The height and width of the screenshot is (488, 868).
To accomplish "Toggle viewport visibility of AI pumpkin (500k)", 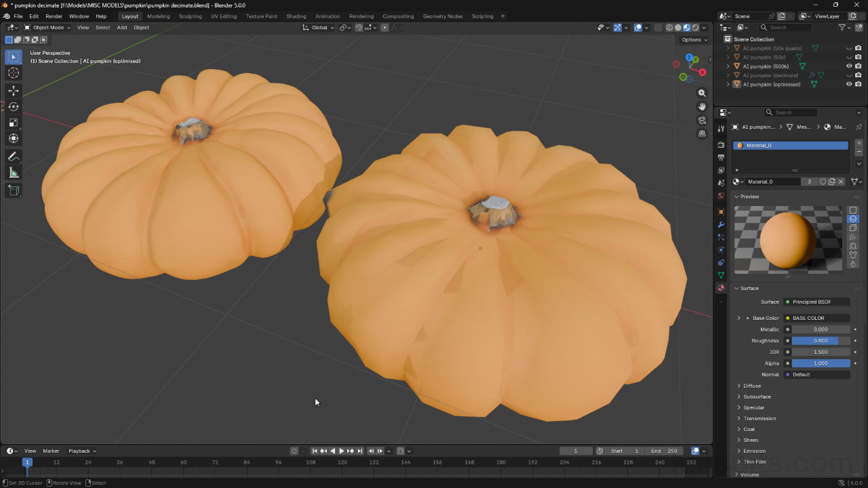I will coord(849,66).
